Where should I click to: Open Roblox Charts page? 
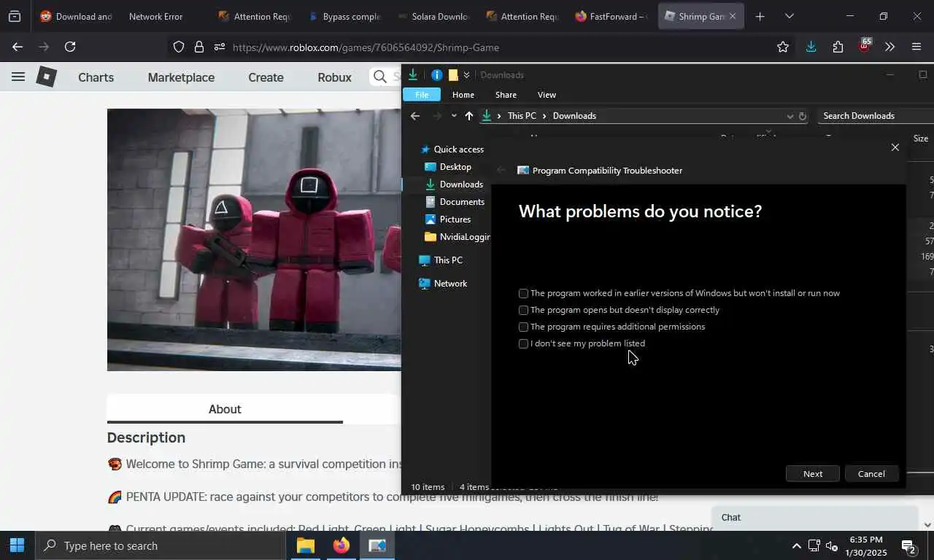click(96, 77)
